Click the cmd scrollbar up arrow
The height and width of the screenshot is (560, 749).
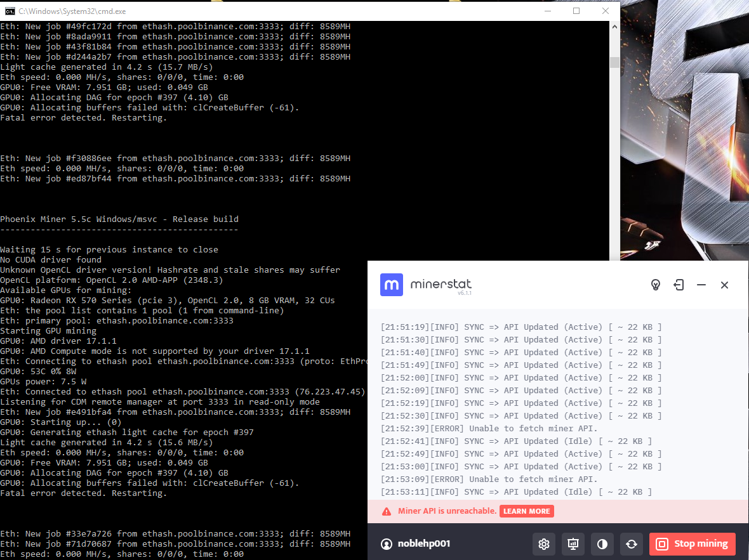(614, 27)
